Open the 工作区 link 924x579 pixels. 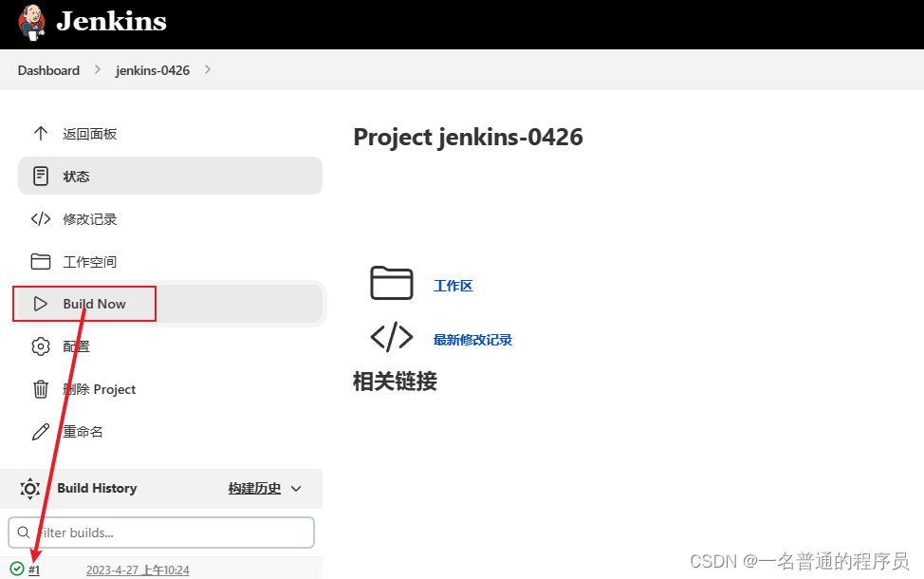tap(453, 286)
